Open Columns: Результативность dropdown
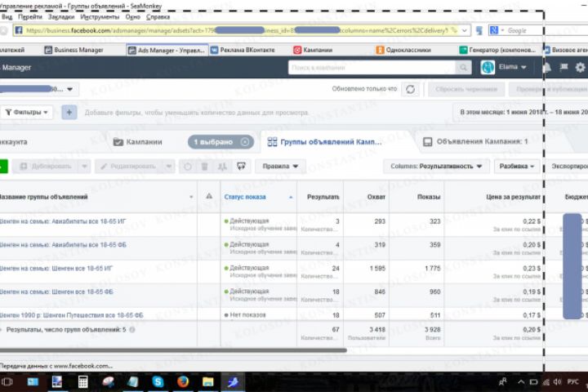Image resolution: width=588 pixels, height=392 pixels. [x=436, y=166]
